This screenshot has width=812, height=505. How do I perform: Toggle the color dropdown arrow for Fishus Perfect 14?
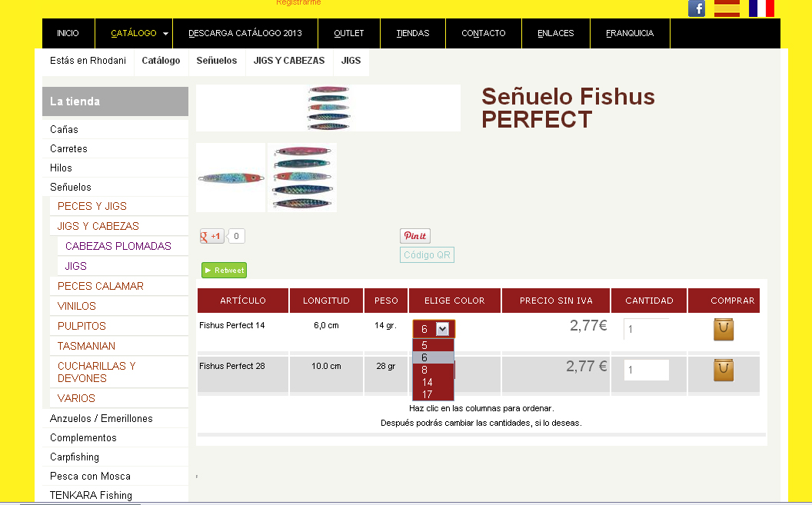[442, 329]
